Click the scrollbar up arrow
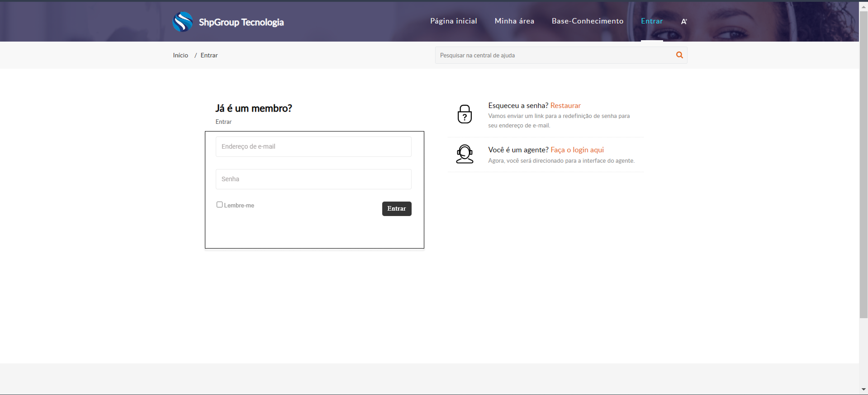This screenshot has height=395, width=868. tap(863, 7)
